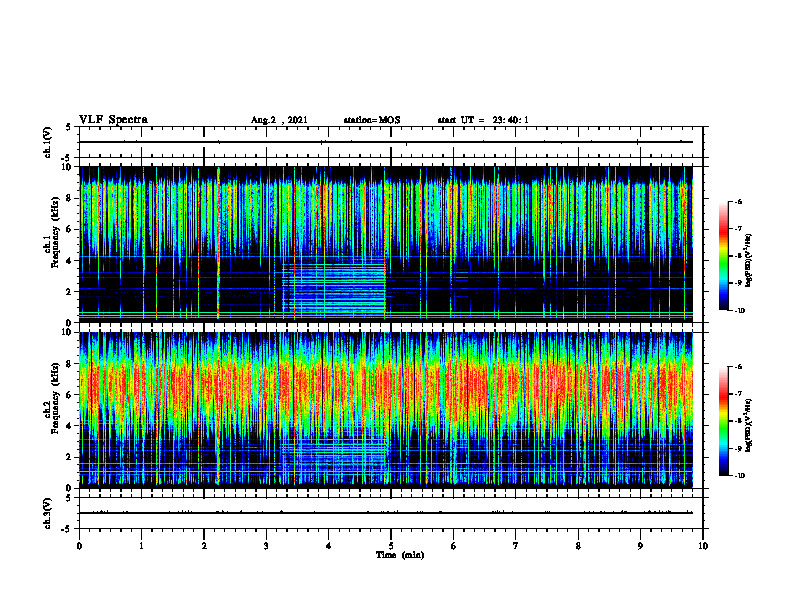
Task: Click time-axis tick label "5"
Action: point(391,546)
